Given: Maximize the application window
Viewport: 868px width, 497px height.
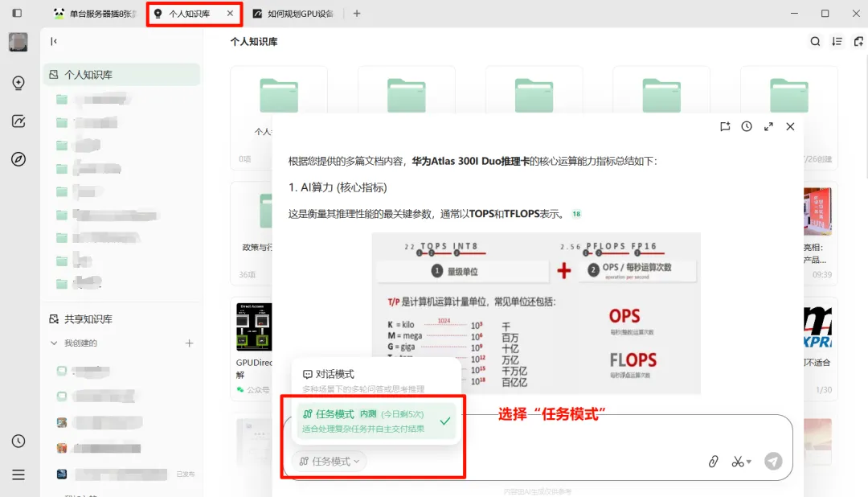Looking at the screenshot, I should pos(825,14).
